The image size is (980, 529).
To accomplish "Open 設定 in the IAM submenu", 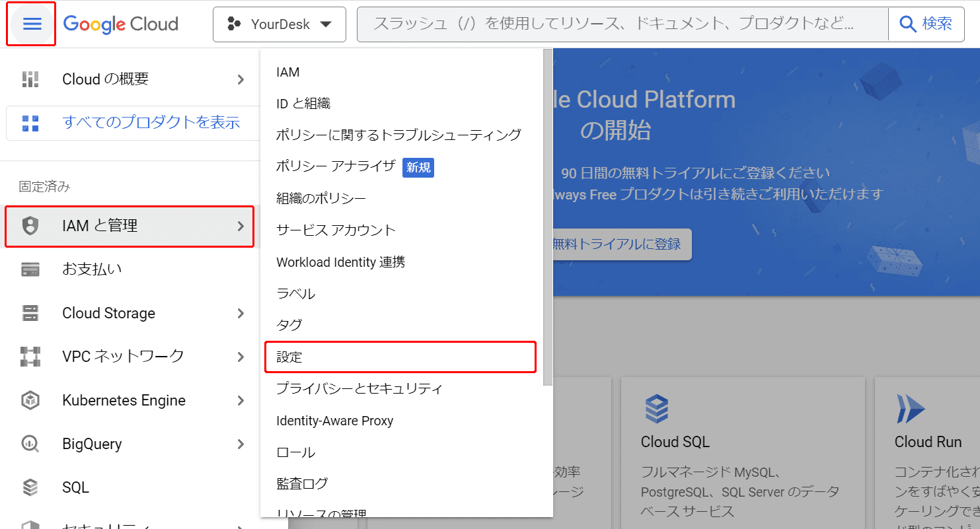I will pos(400,357).
